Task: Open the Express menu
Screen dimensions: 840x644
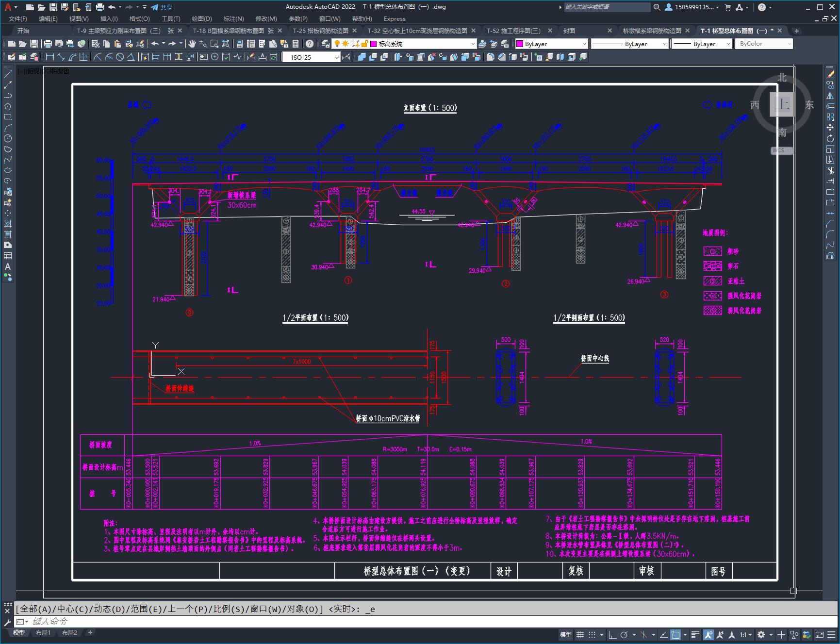Action: click(x=395, y=18)
